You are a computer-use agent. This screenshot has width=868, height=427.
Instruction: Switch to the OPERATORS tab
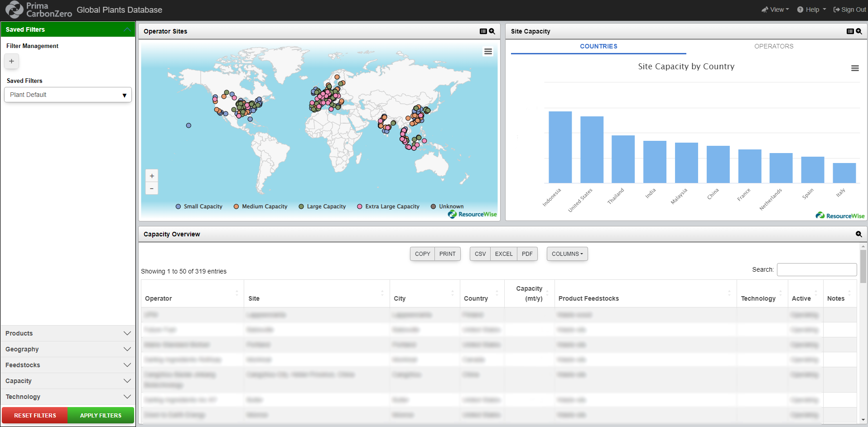[x=773, y=46]
